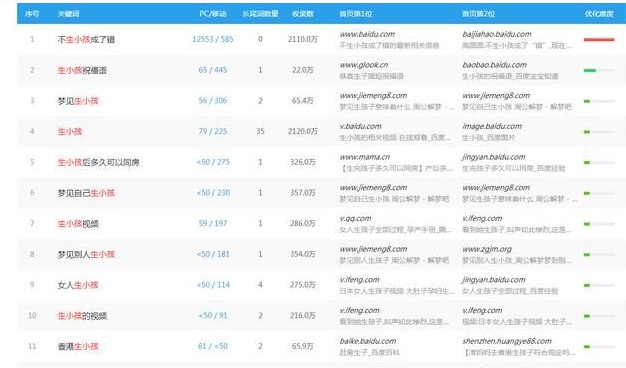The image size is (626, 368).
Task: Open keyword 梦见自己生小孩
Action: point(86,193)
